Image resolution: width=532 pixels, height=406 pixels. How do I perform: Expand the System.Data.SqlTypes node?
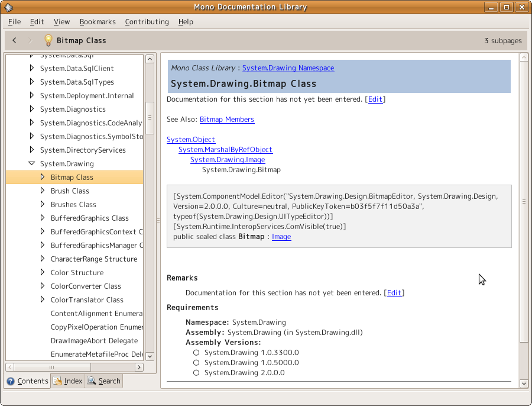[x=31, y=82]
